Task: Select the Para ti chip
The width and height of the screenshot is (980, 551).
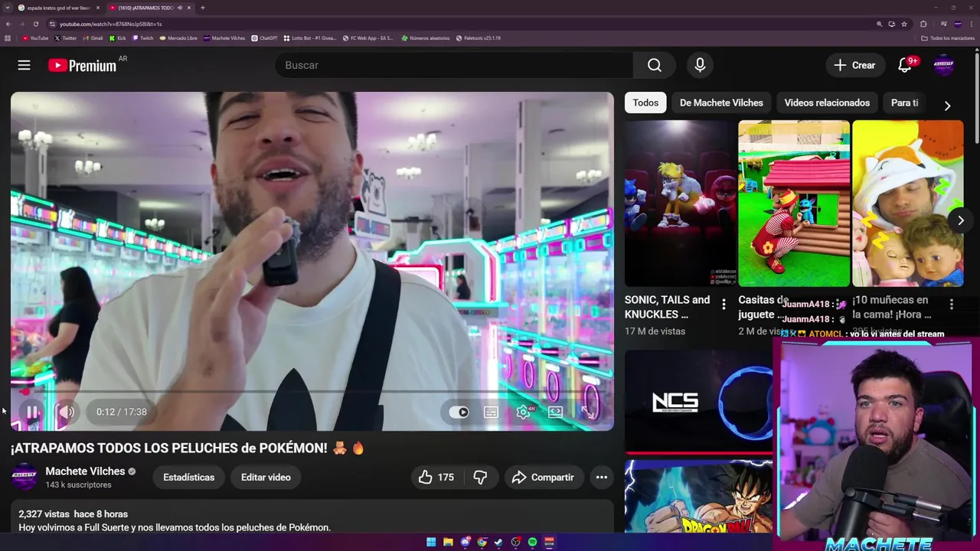Action: click(904, 103)
